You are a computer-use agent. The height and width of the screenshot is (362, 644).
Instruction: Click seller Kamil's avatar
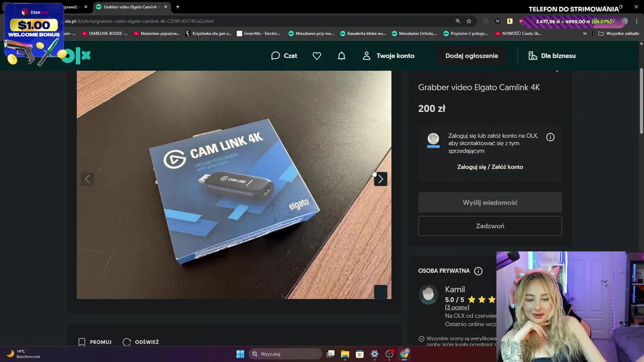(x=428, y=295)
